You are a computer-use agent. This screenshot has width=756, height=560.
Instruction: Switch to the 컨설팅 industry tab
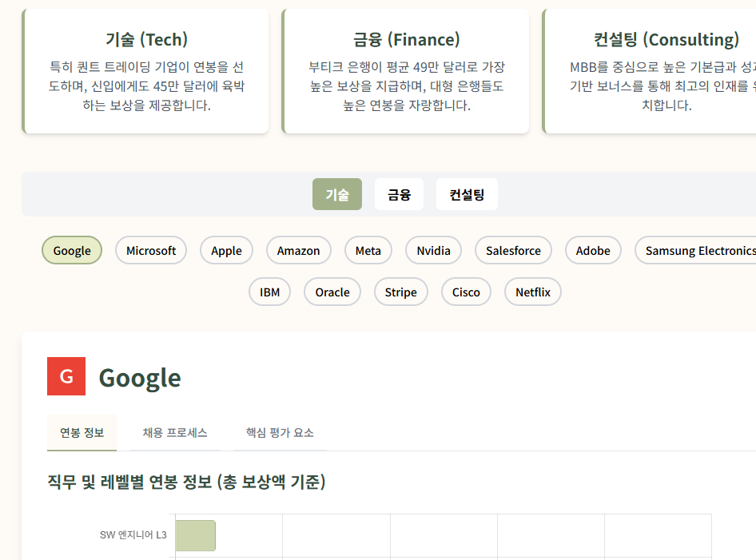[467, 194]
